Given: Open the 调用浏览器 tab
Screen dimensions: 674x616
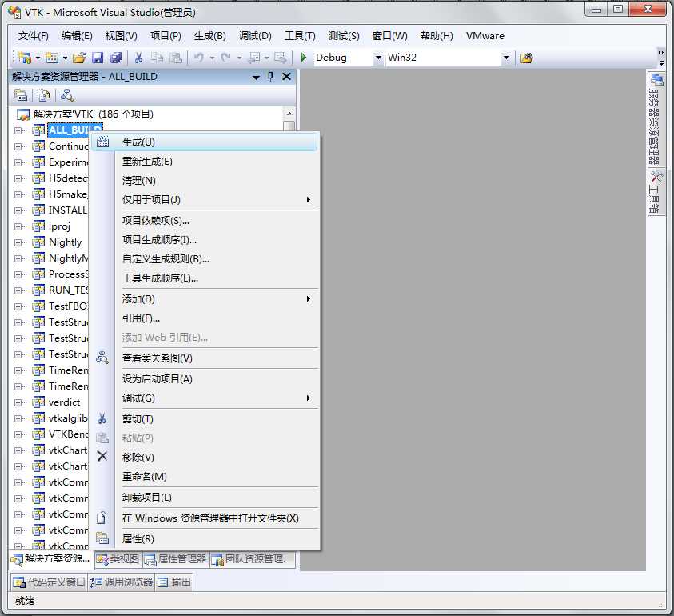Looking at the screenshot, I should tap(122, 582).
